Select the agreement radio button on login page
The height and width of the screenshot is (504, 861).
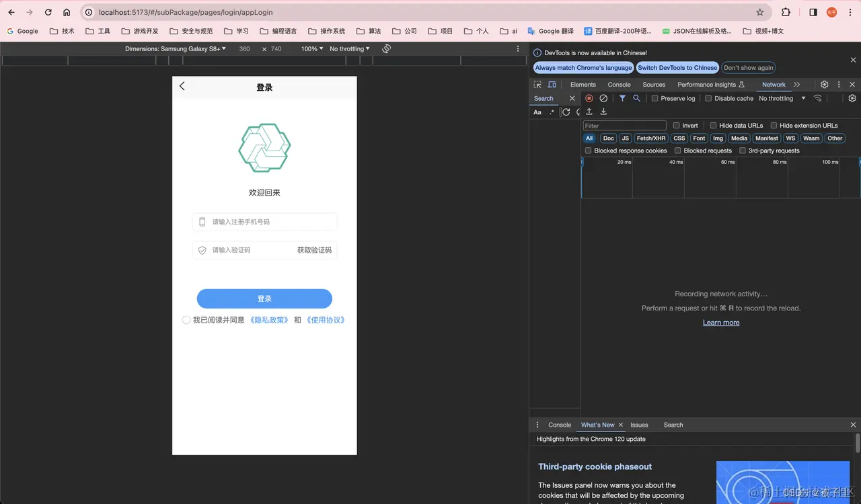click(186, 320)
